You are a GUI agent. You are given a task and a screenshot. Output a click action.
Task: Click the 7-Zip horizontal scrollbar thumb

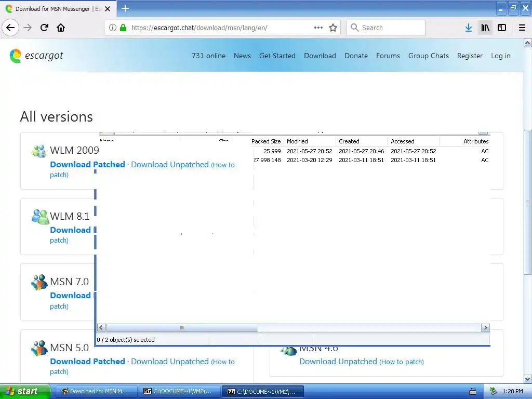coord(182,328)
